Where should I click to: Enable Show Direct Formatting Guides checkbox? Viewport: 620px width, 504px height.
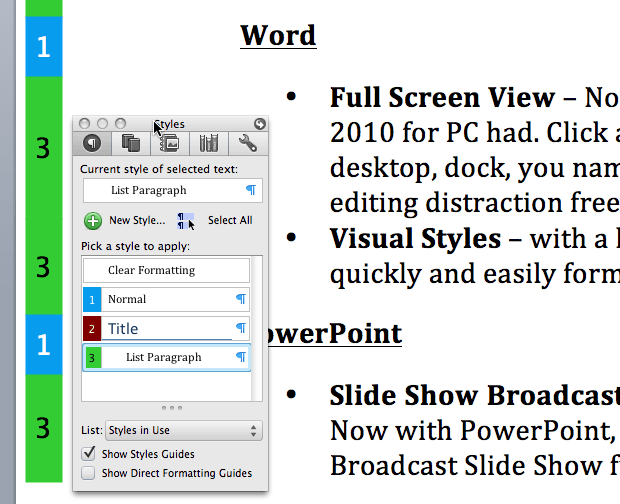point(88,473)
